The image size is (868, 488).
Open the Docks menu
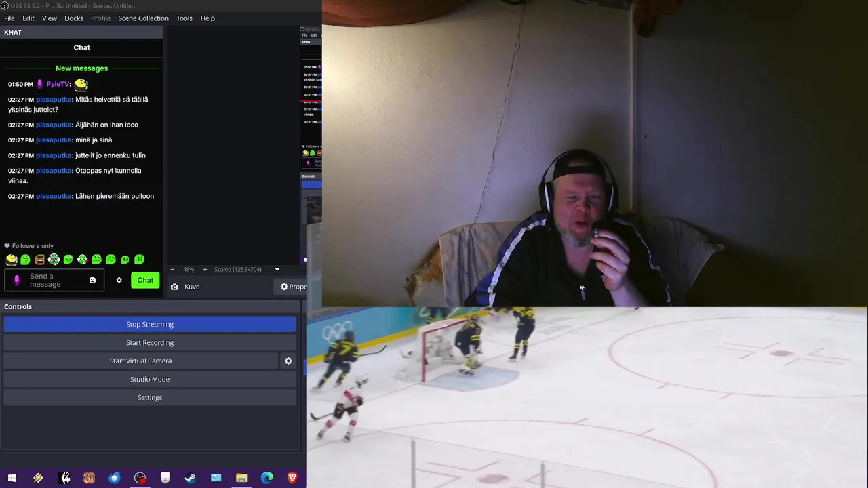point(74,18)
